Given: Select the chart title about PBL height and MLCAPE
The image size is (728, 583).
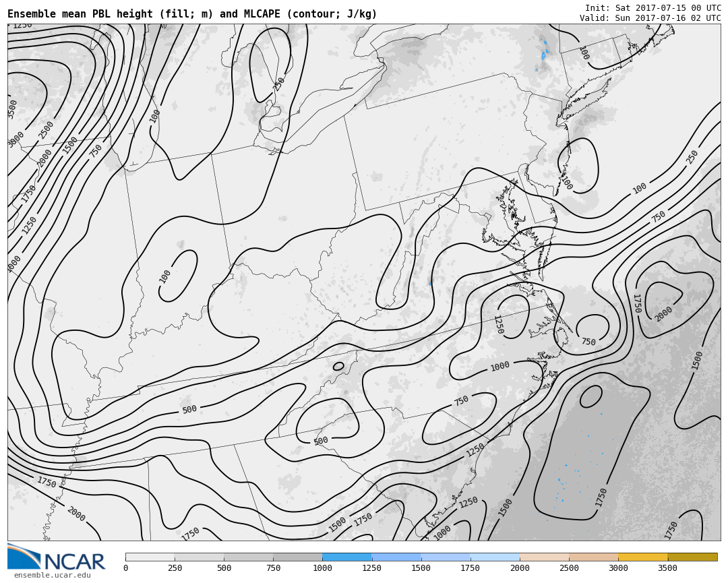Looking at the screenshot, I should pyautogui.click(x=192, y=14).
